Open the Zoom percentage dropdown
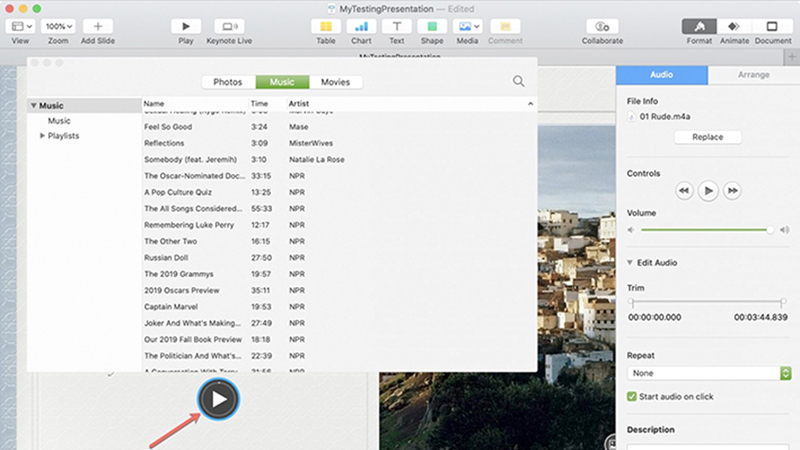800x450 pixels. click(59, 26)
